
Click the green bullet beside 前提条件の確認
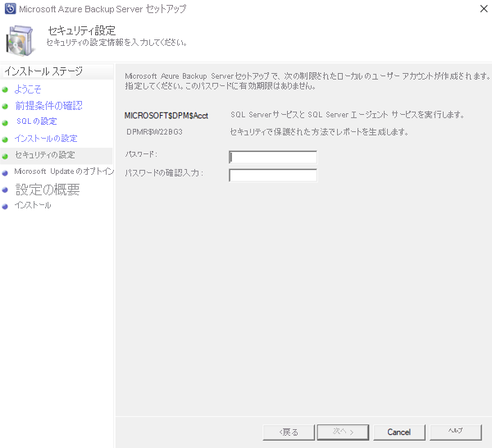(5, 107)
